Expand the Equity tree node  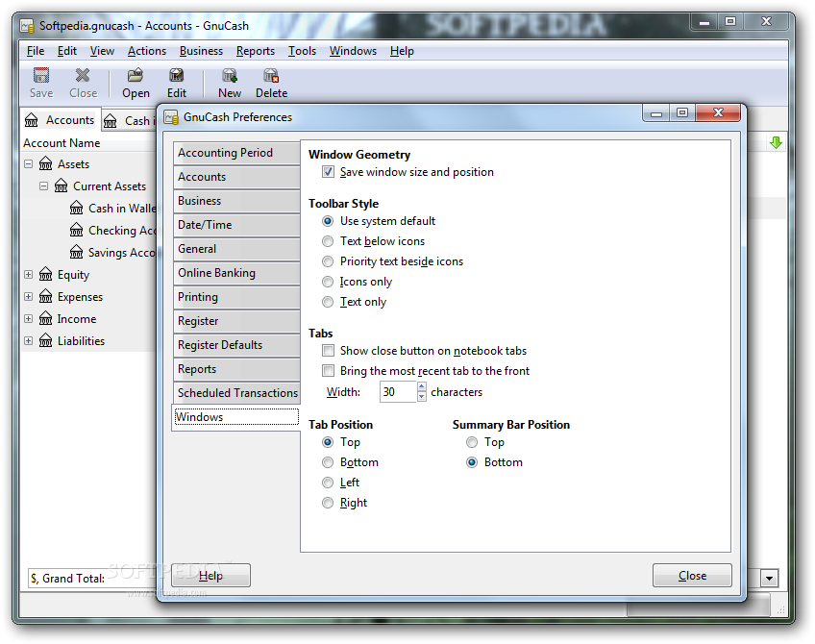pyautogui.click(x=29, y=274)
